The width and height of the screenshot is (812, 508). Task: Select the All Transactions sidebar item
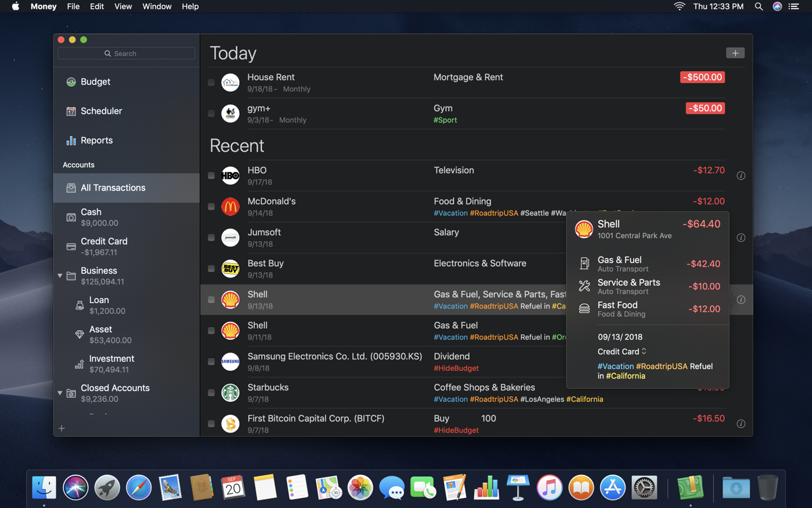coord(126,188)
